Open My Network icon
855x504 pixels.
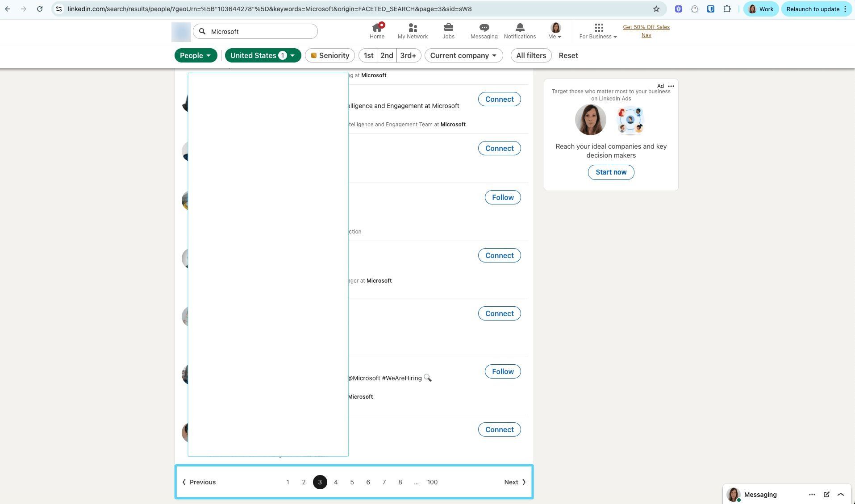coord(413,31)
